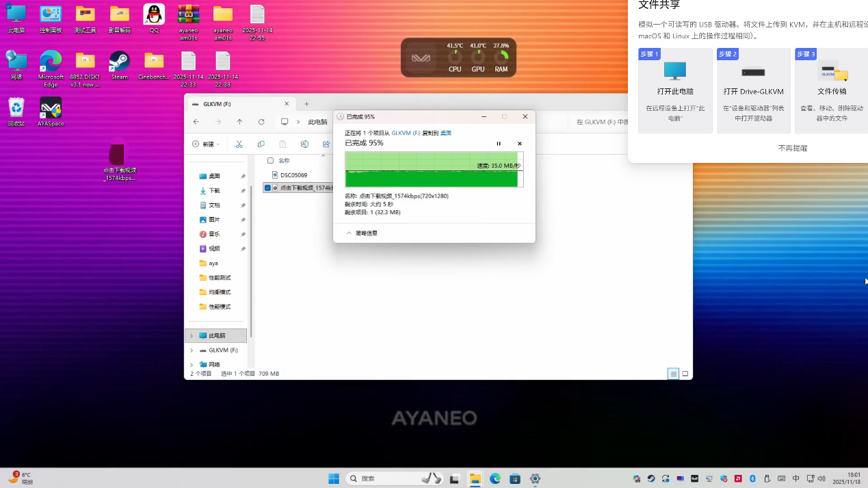Refresh the GLKVM folder view
The width and height of the screenshot is (868, 488).
[x=261, y=122]
